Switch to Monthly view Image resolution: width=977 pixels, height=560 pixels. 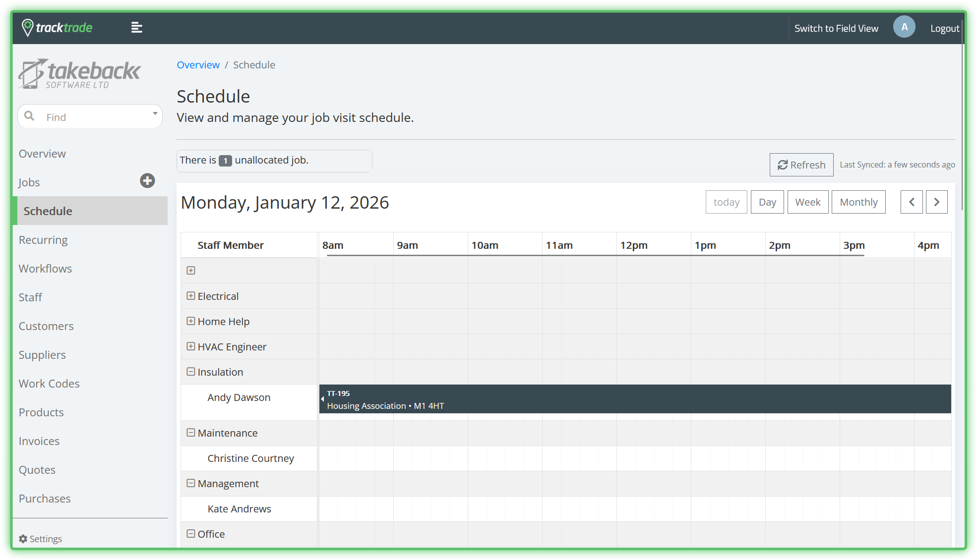[x=858, y=202]
